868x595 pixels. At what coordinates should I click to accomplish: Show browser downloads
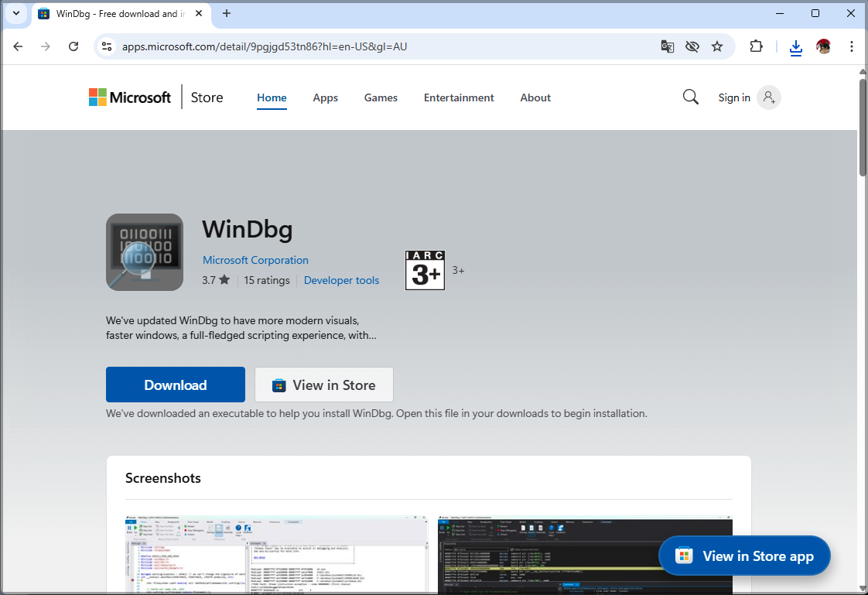point(795,47)
